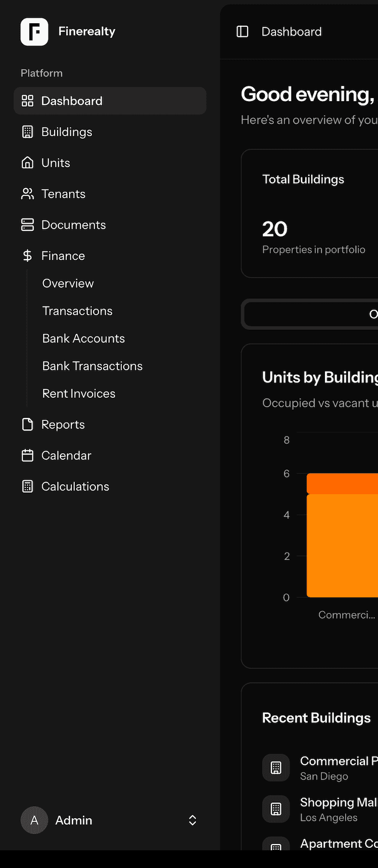Click the Units house icon
This screenshot has width=378, height=868.
click(27, 162)
